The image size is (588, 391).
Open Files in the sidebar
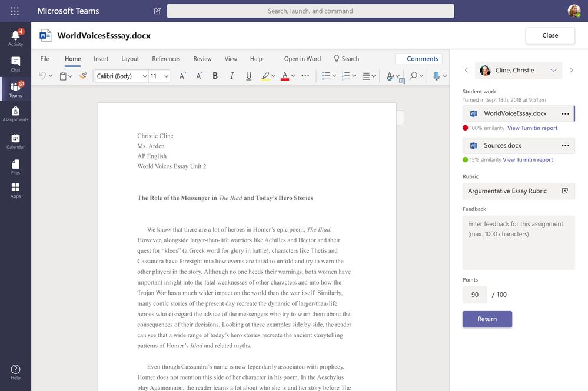15,167
